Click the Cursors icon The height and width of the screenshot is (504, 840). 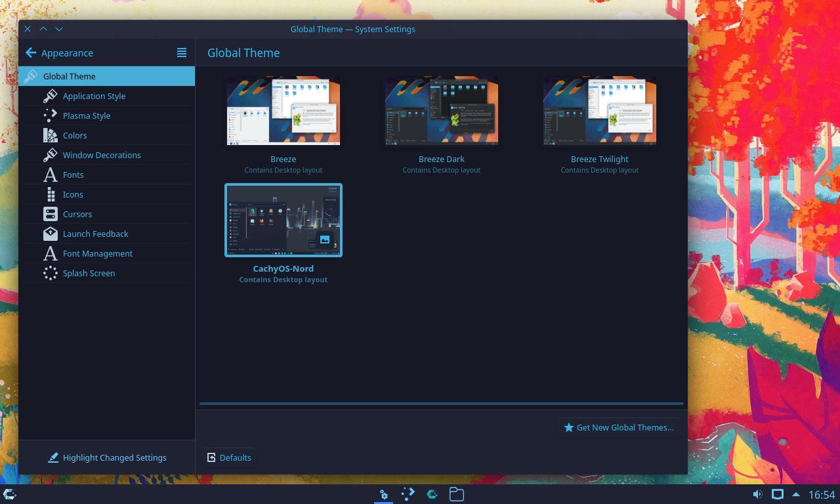[51, 214]
